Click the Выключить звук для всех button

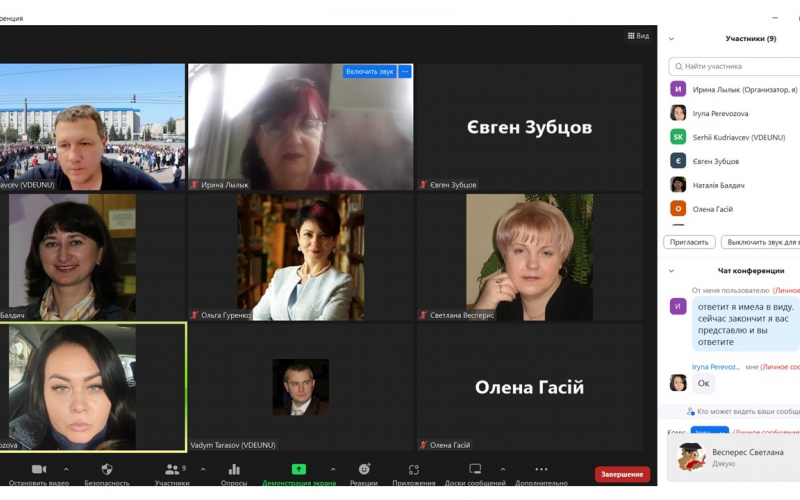point(761,242)
